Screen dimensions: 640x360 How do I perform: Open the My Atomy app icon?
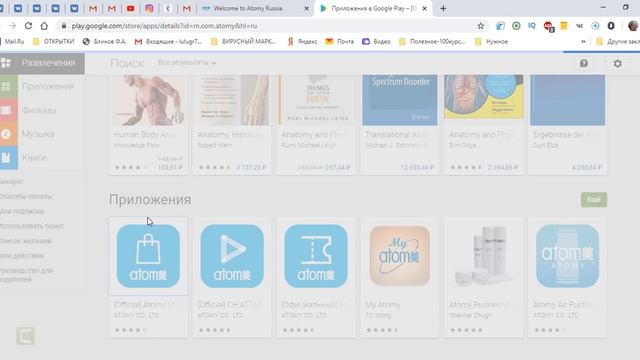point(400,256)
